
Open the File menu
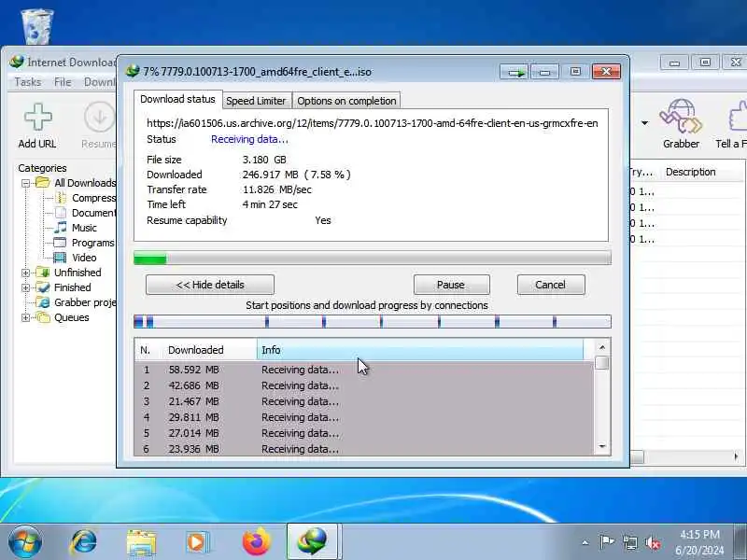click(63, 82)
